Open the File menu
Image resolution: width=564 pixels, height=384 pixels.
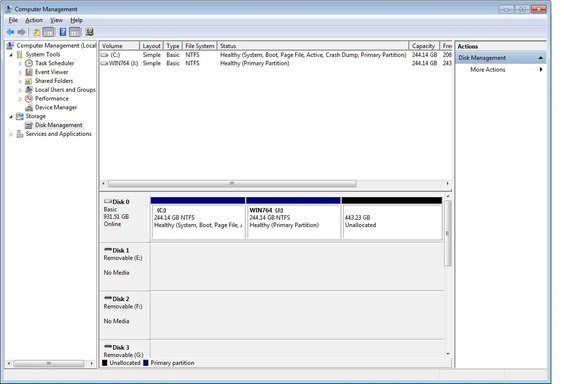[13, 20]
